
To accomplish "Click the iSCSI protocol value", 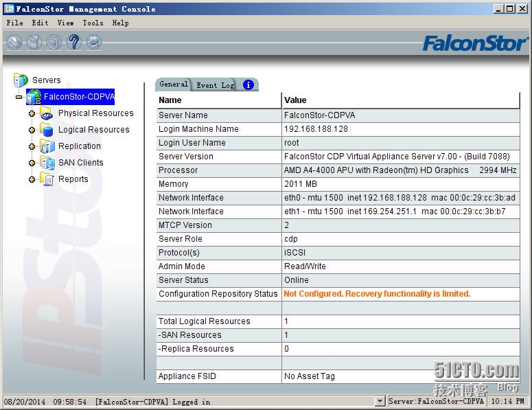I will 295,253.
